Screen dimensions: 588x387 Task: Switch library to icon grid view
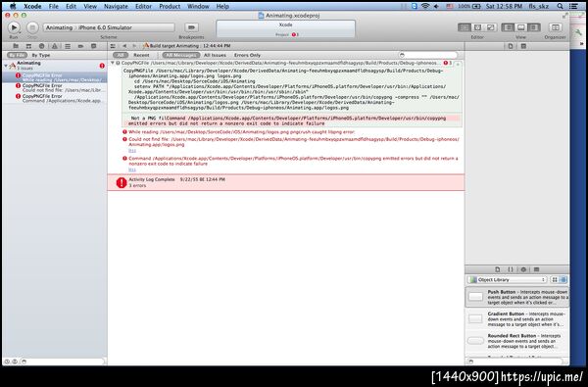pos(555,280)
